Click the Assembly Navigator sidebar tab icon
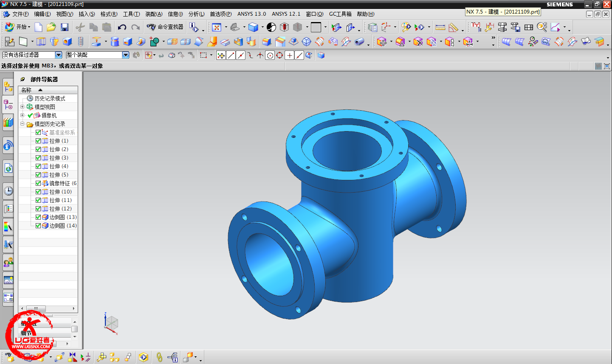Screen dimensions: 612x364 [x=8, y=87]
